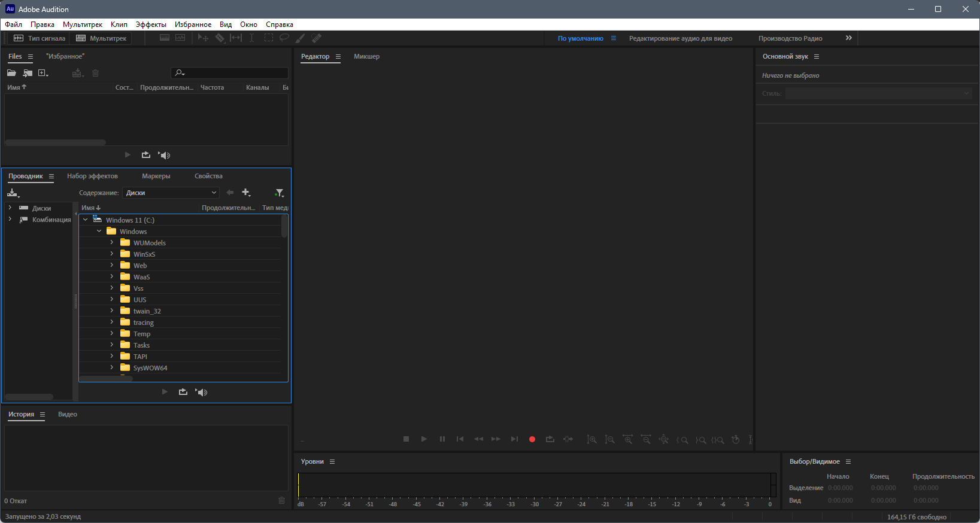Open the Files panel menu
The image size is (980, 523).
pos(30,57)
